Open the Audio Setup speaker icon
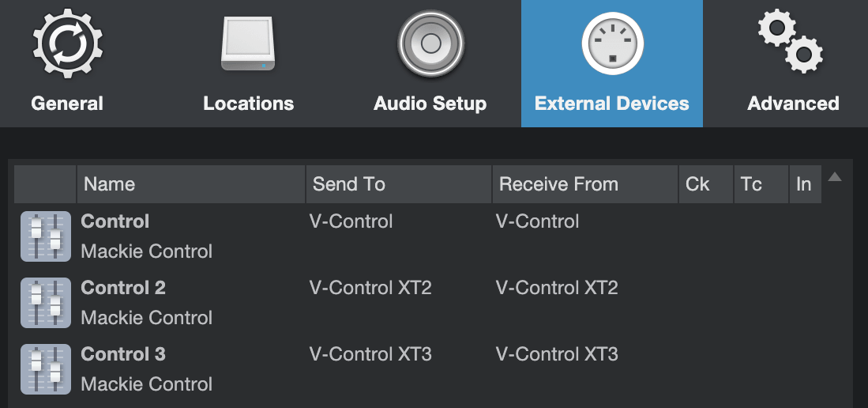This screenshot has height=408, width=868. [430, 43]
